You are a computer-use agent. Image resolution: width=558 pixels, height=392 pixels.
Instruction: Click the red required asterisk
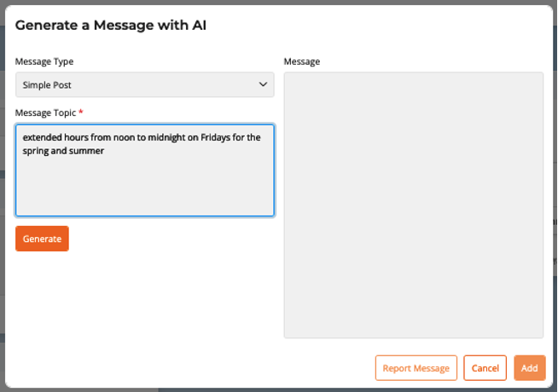click(x=80, y=112)
